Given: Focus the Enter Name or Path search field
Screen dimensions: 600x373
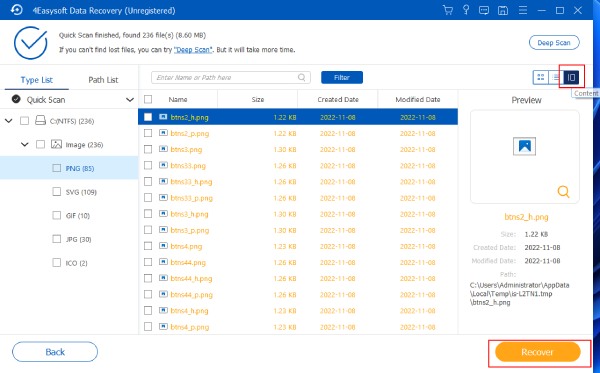Looking at the screenshot, I should click(x=231, y=78).
